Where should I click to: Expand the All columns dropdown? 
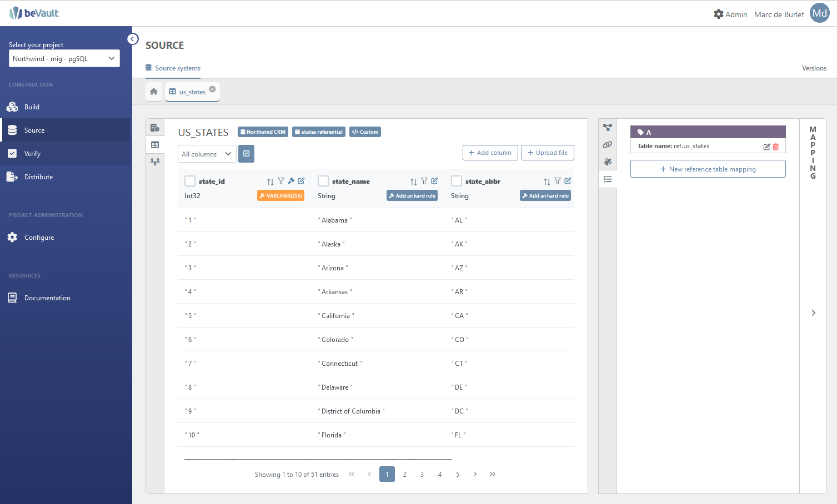207,154
